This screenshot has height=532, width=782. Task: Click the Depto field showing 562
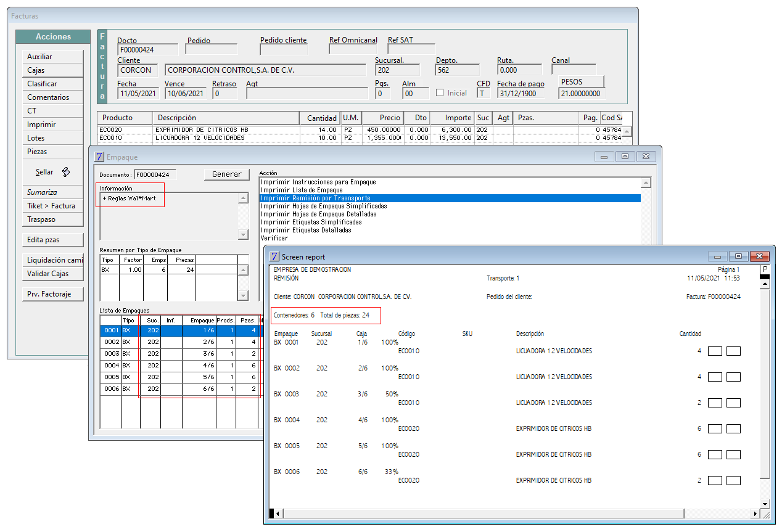coord(458,70)
